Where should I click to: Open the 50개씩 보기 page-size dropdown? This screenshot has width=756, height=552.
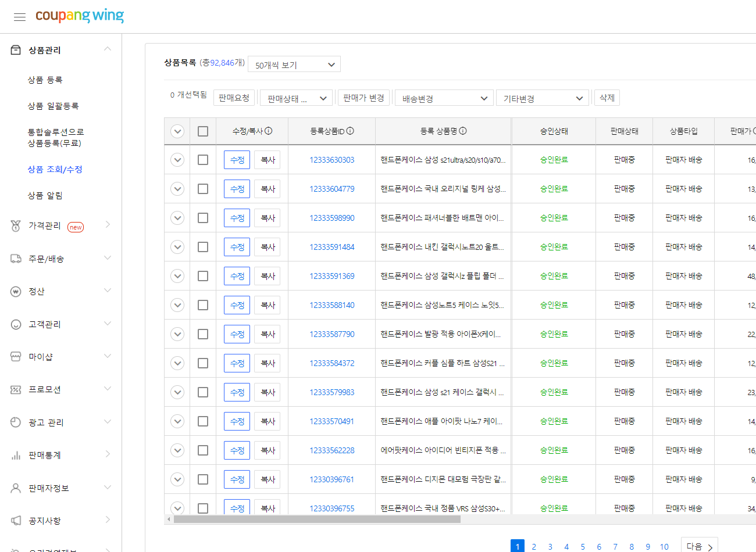click(294, 64)
